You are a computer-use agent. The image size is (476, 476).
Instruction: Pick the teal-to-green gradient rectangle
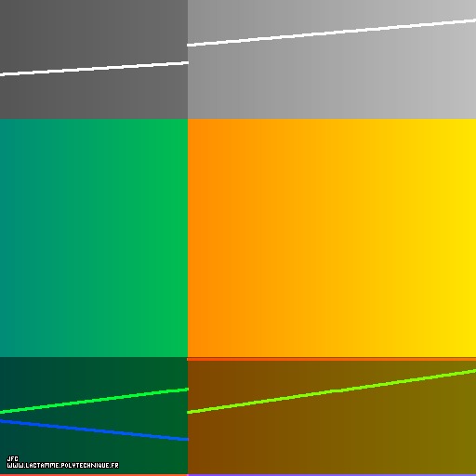[x=94, y=238]
